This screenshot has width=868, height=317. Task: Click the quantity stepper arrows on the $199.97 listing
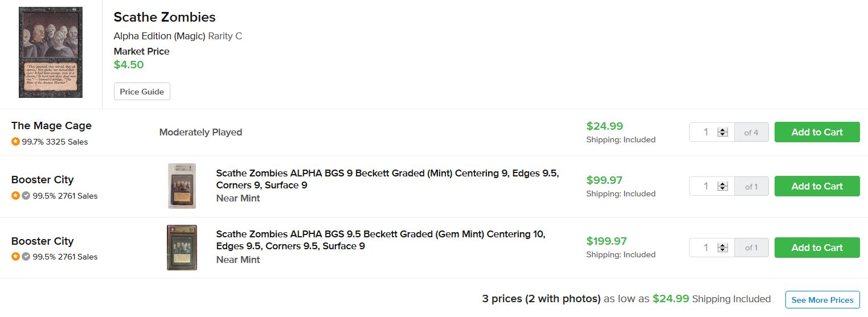click(723, 248)
